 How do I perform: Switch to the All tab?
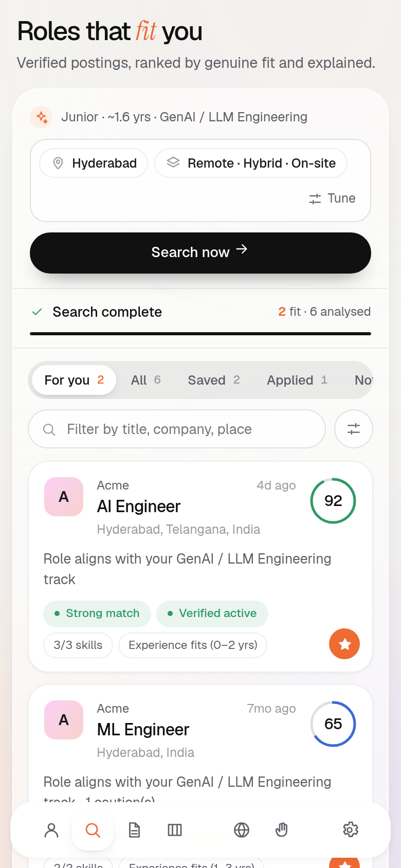pos(146,380)
